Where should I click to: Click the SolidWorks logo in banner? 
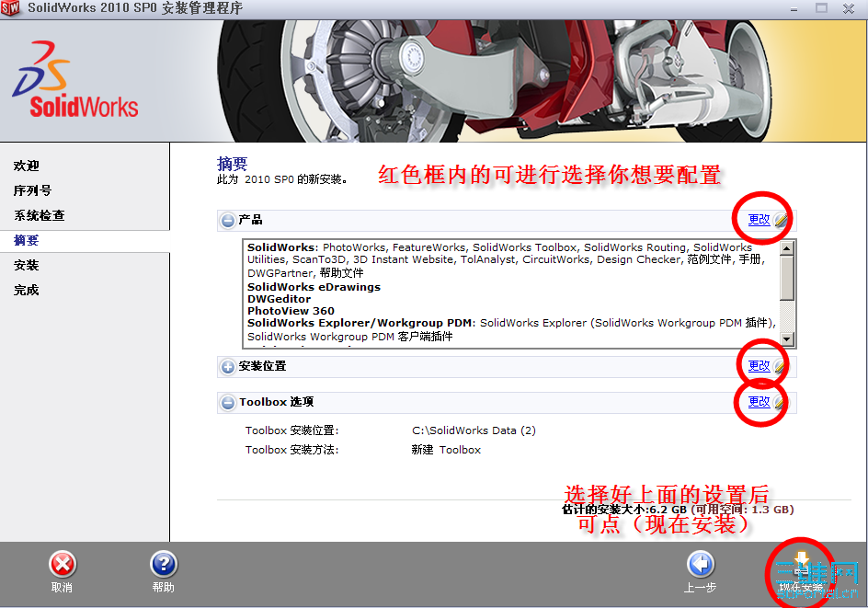(x=75, y=80)
